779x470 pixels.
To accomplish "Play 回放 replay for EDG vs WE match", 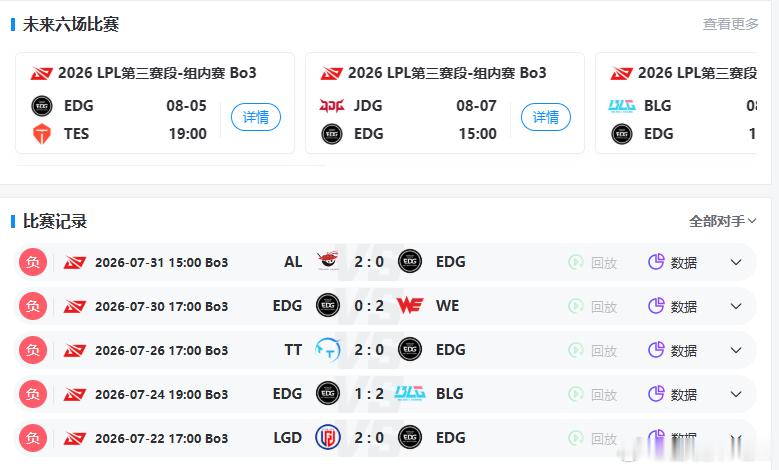I will point(593,307).
